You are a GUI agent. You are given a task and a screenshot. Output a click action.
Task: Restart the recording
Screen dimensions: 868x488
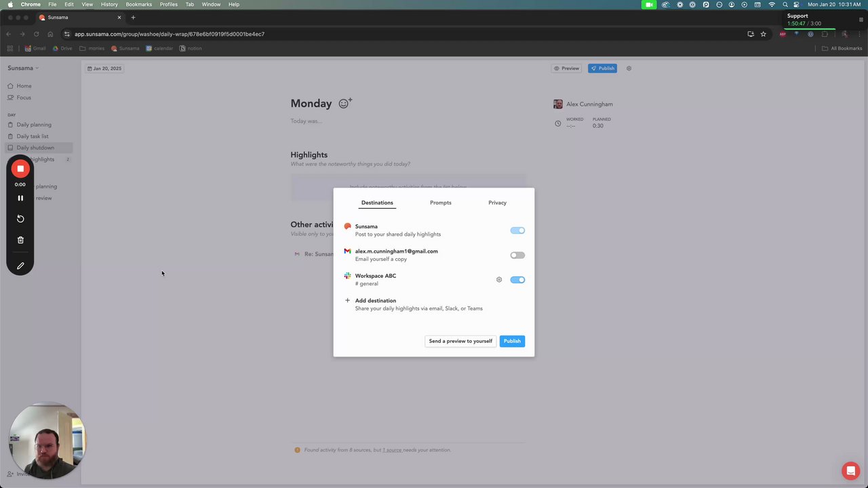(20, 219)
